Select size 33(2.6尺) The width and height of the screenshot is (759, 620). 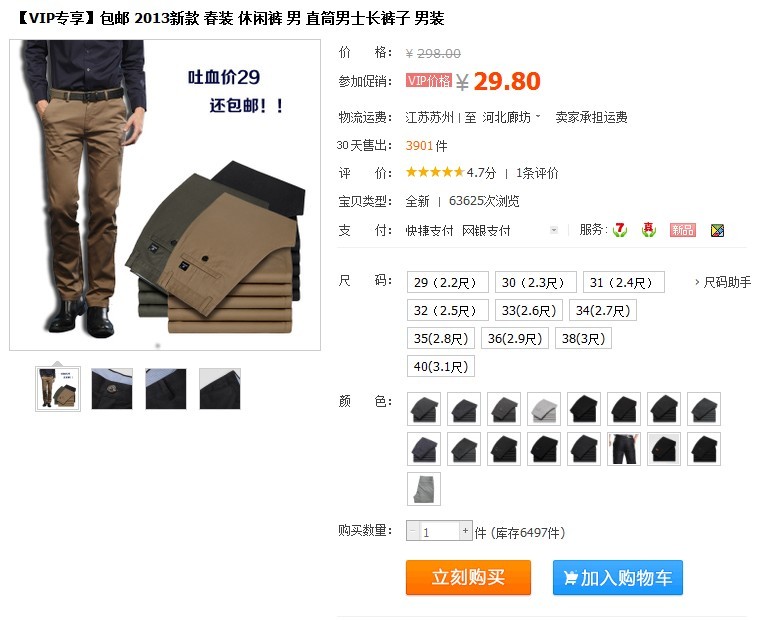tap(529, 310)
